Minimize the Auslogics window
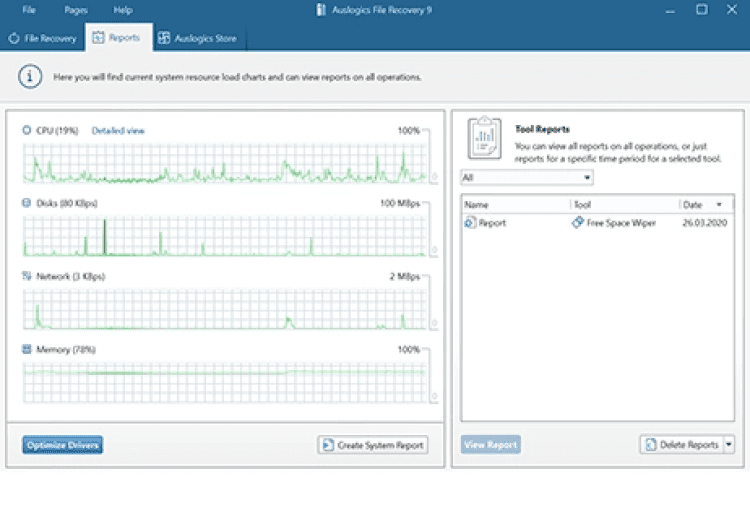The image size is (750, 508). (670, 10)
